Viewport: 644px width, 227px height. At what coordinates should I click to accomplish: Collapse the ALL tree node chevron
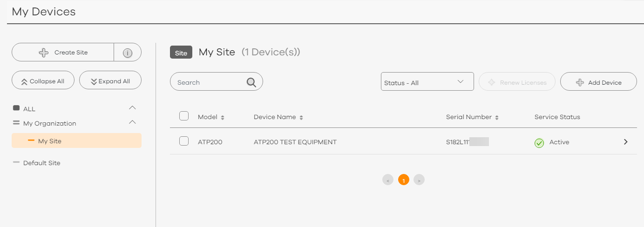pos(132,108)
